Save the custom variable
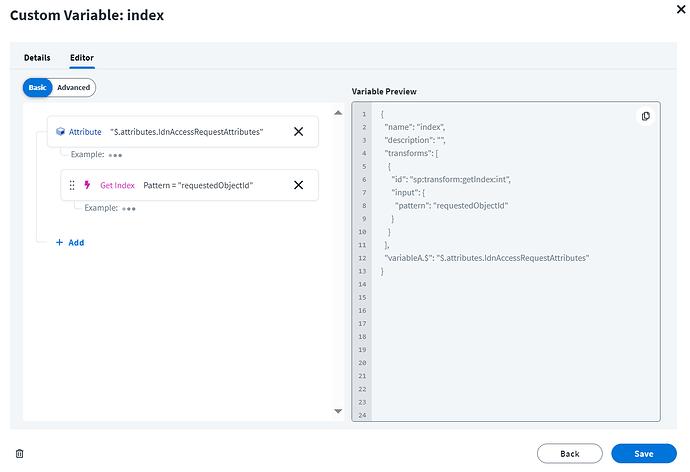The height and width of the screenshot is (472, 690). coord(644,453)
